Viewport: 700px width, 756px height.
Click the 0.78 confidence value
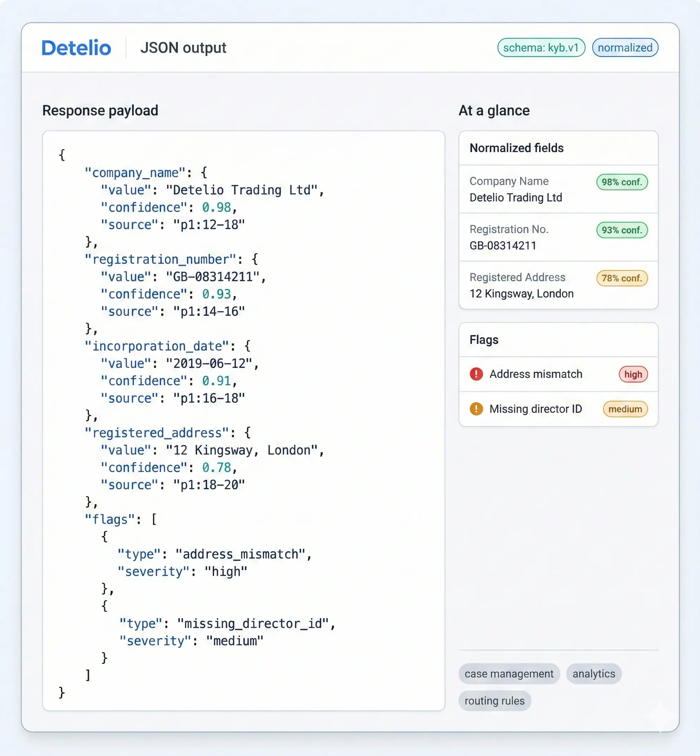(216, 468)
